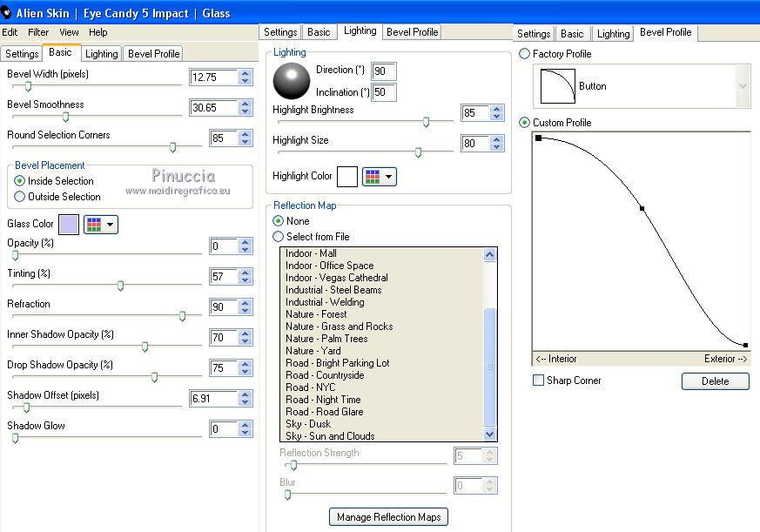Click the Round Selection Corners slider handle
The width and height of the screenshot is (760, 532).
click(172, 147)
